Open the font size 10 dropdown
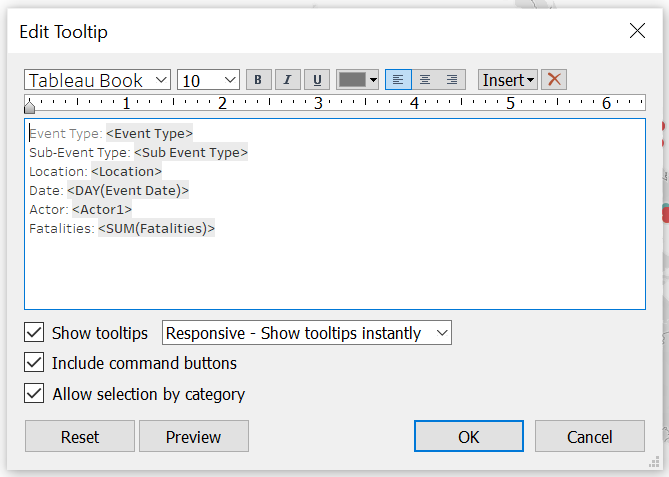Screen dimensions: 669x477 [x=208, y=80]
